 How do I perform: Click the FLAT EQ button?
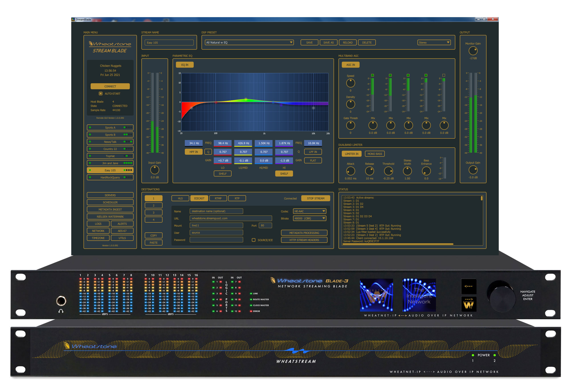tap(313, 161)
